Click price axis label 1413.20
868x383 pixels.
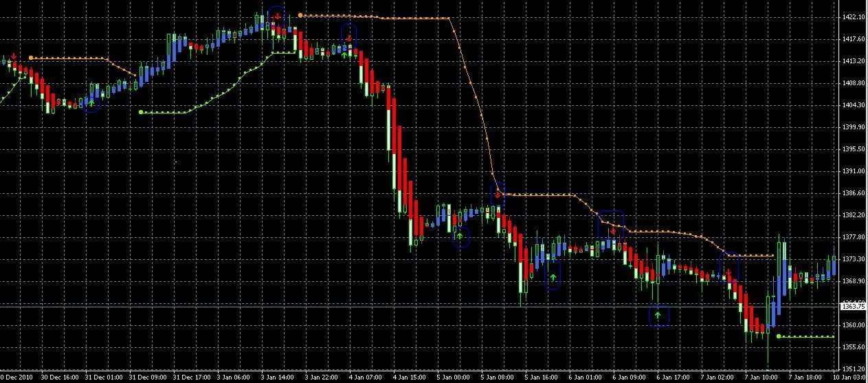coord(853,61)
